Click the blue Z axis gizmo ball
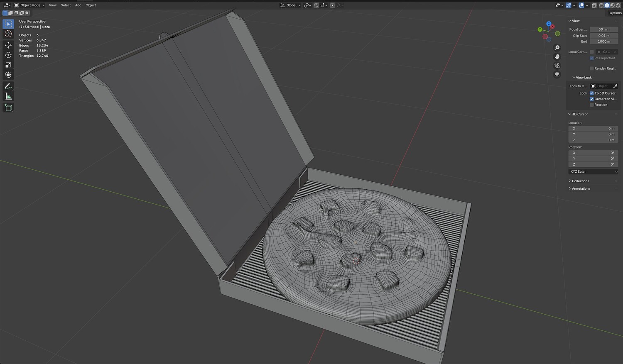 [549, 24]
